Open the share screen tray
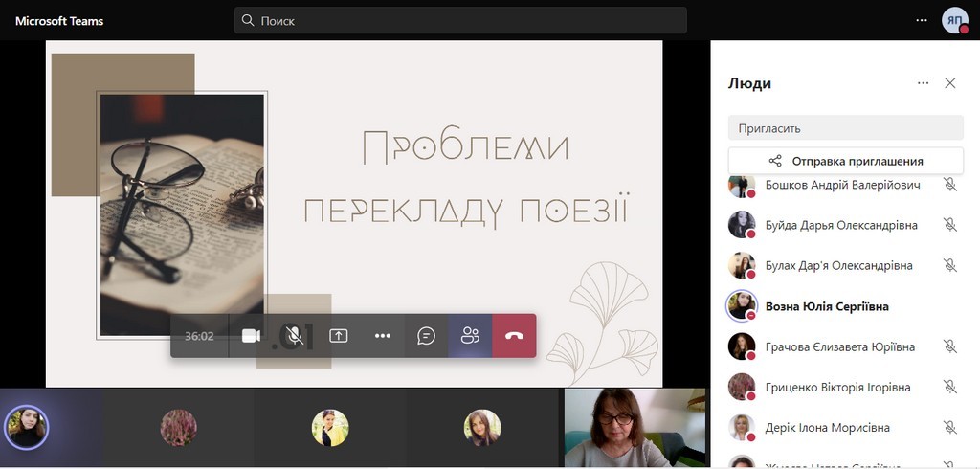The image size is (980, 469). coord(339,336)
